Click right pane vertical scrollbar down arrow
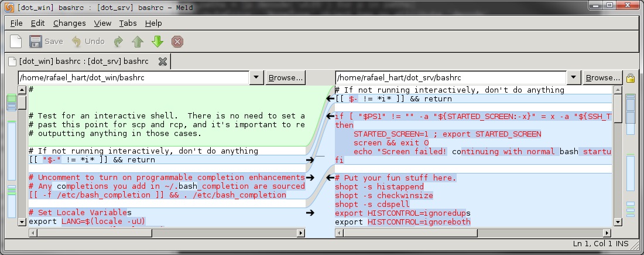 618,222
